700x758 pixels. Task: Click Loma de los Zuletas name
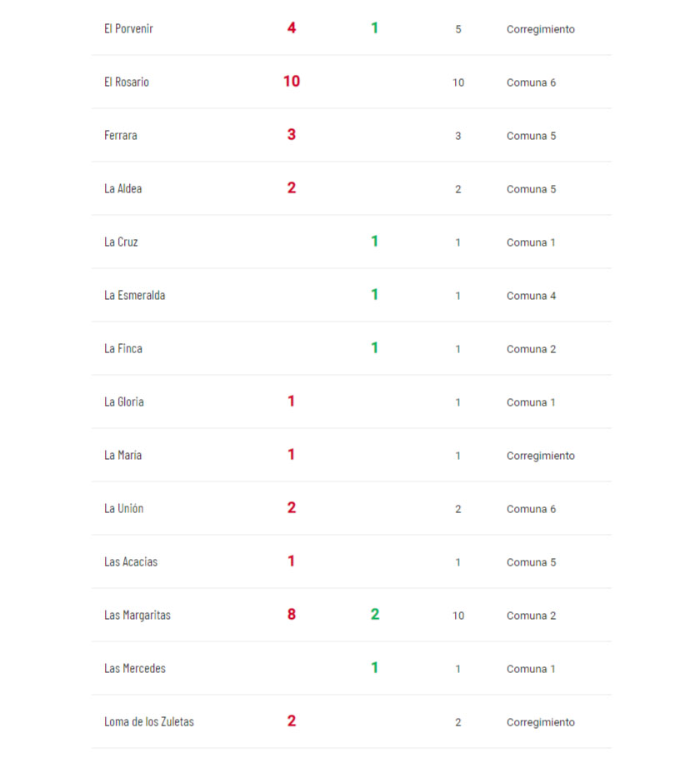pyautogui.click(x=149, y=721)
